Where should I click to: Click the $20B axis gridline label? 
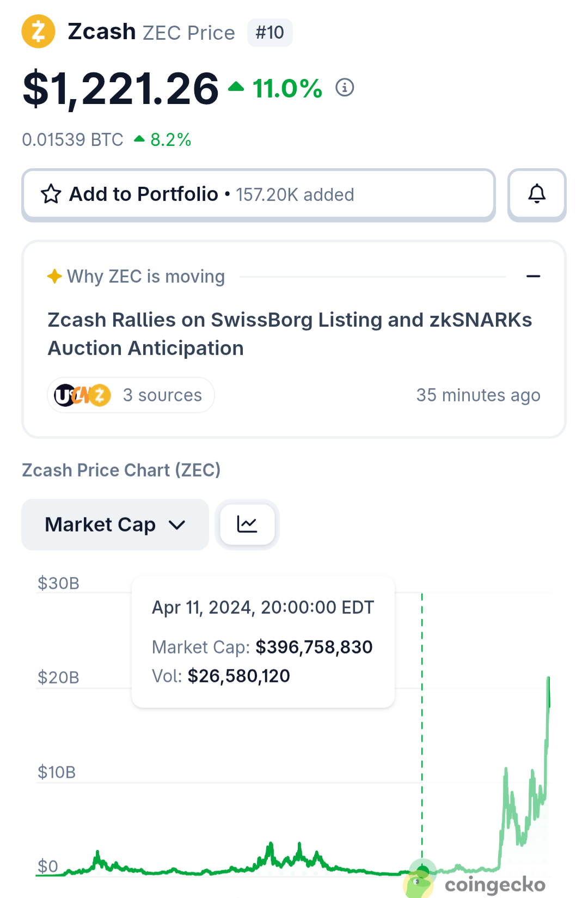(58, 677)
